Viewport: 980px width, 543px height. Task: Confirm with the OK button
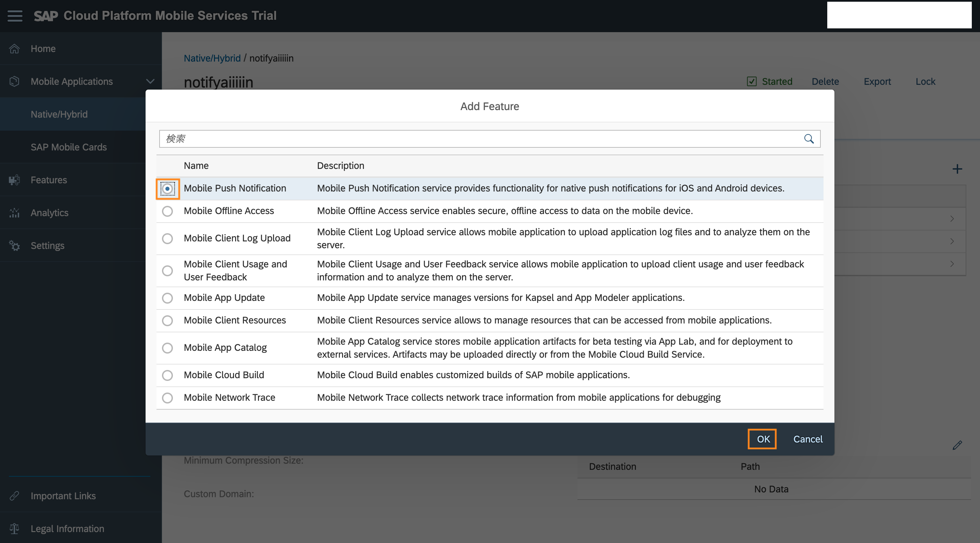763,439
